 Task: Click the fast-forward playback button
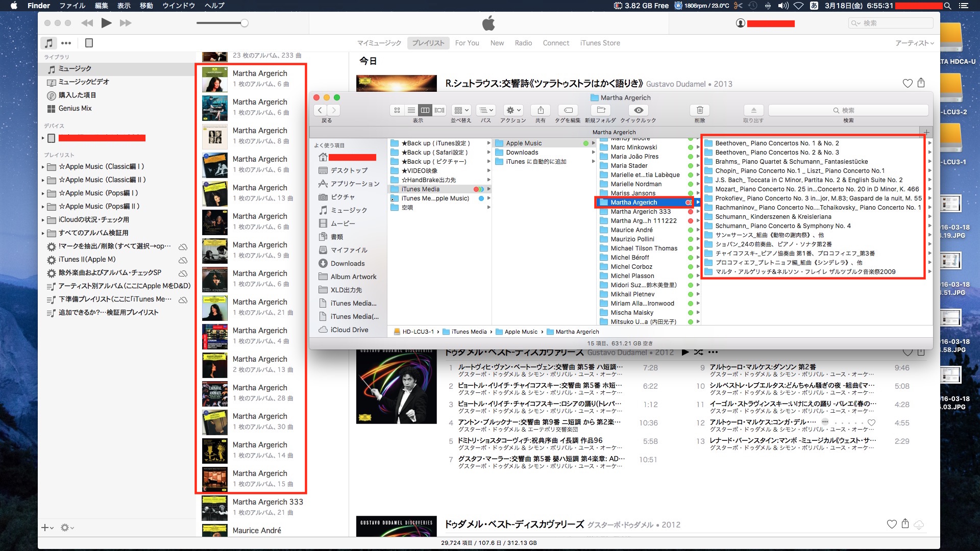point(126,23)
